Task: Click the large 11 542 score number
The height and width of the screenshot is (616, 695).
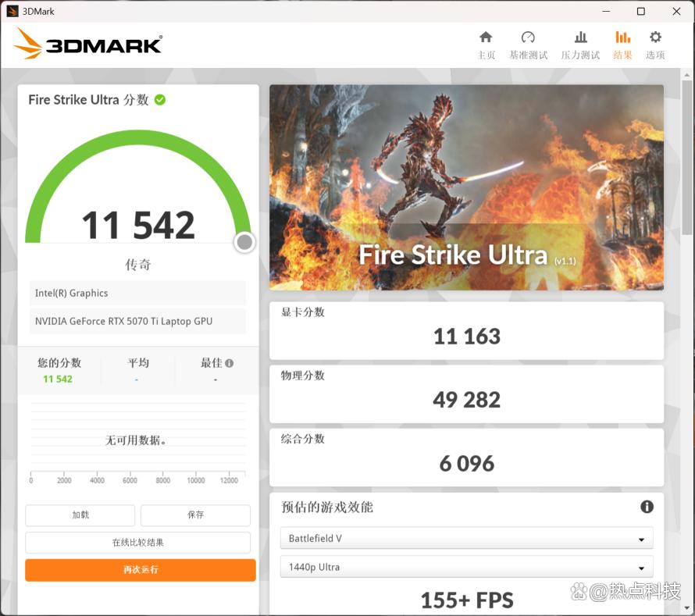Action: tap(138, 225)
